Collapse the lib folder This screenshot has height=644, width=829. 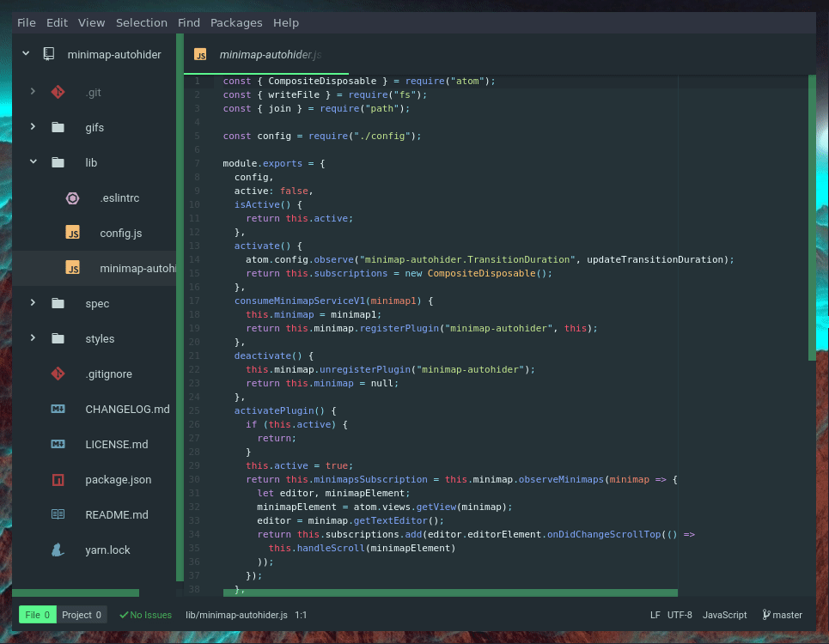point(33,162)
